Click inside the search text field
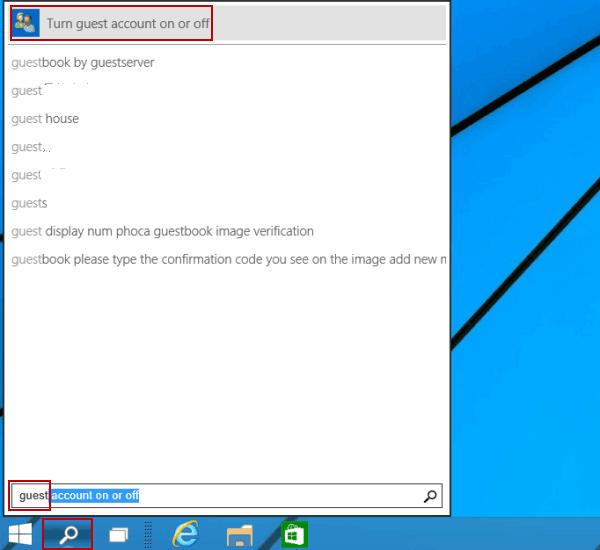Viewport: 600px width, 550px height. (x=227, y=496)
